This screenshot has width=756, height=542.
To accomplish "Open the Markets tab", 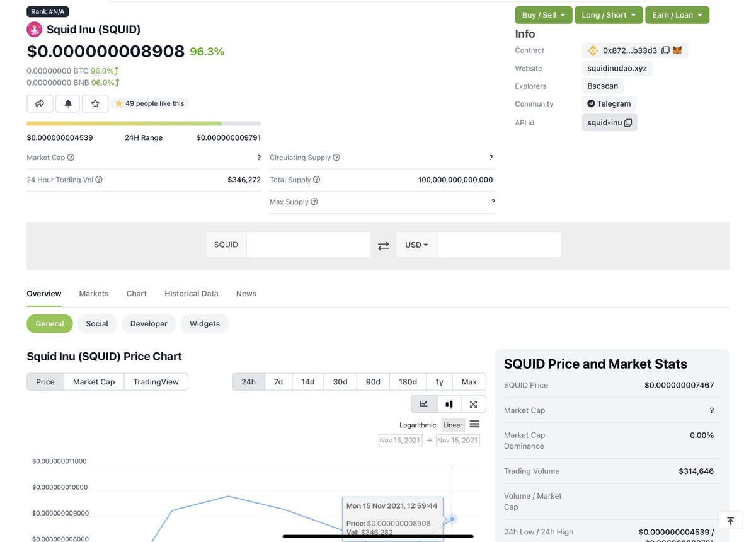I will pyautogui.click(x=94, y=294).
